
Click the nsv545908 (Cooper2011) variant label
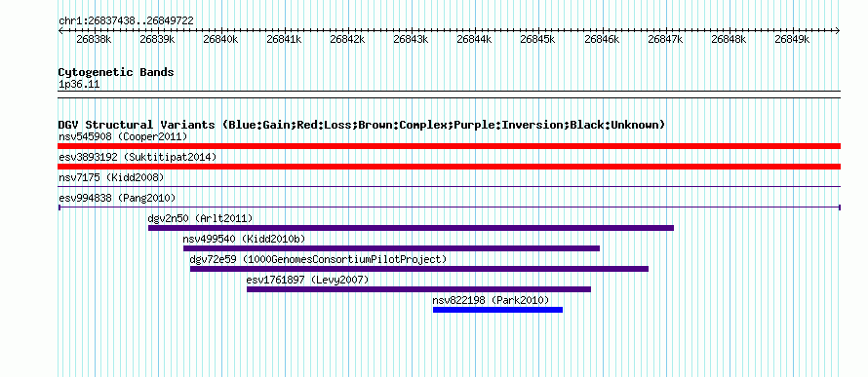pyautogui.click(x=123, y=136)
